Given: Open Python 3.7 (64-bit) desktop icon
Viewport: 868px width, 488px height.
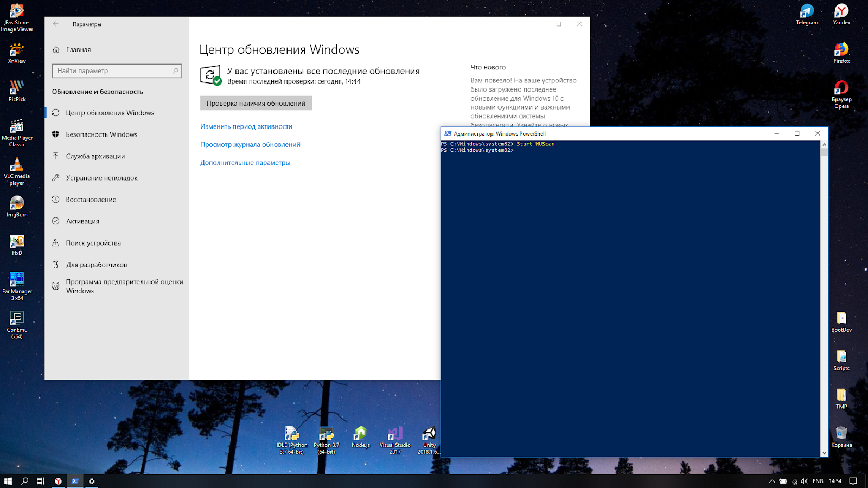Looking at the screenshot, I should pos(326,440).
